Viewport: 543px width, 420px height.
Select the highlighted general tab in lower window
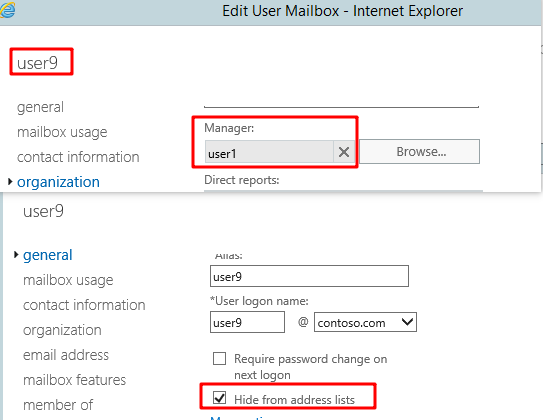[47, 255]
